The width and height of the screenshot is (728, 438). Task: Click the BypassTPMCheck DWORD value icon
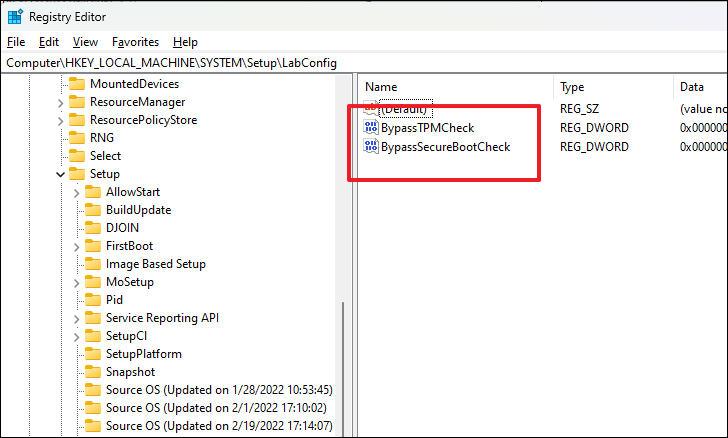click(371, 127)
